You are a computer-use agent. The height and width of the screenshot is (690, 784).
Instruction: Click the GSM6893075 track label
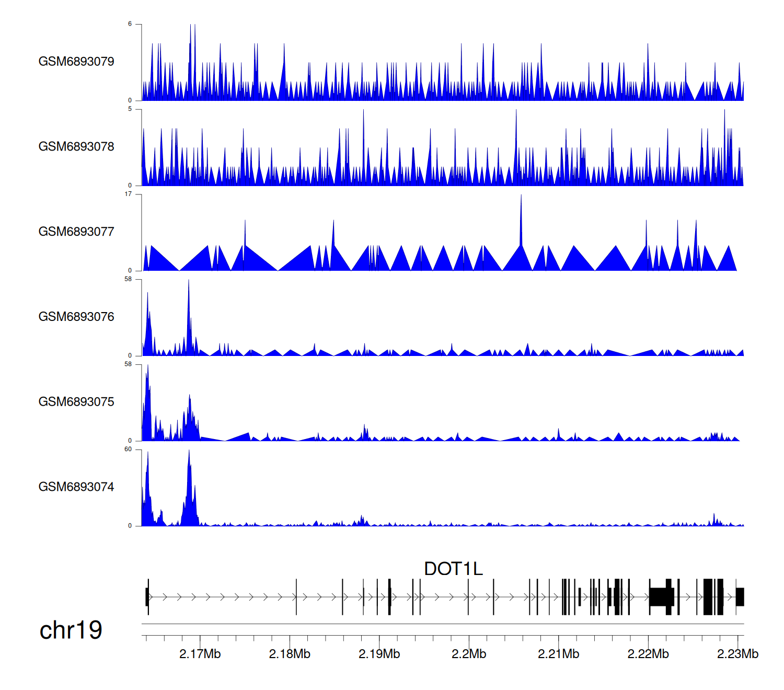pyautogui.click(x=76, y=402)
